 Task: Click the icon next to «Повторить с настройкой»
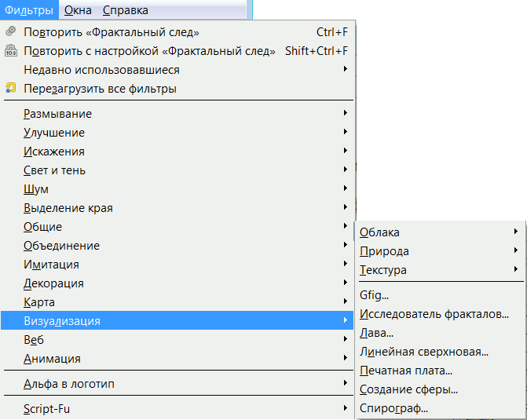coord(10,51)
